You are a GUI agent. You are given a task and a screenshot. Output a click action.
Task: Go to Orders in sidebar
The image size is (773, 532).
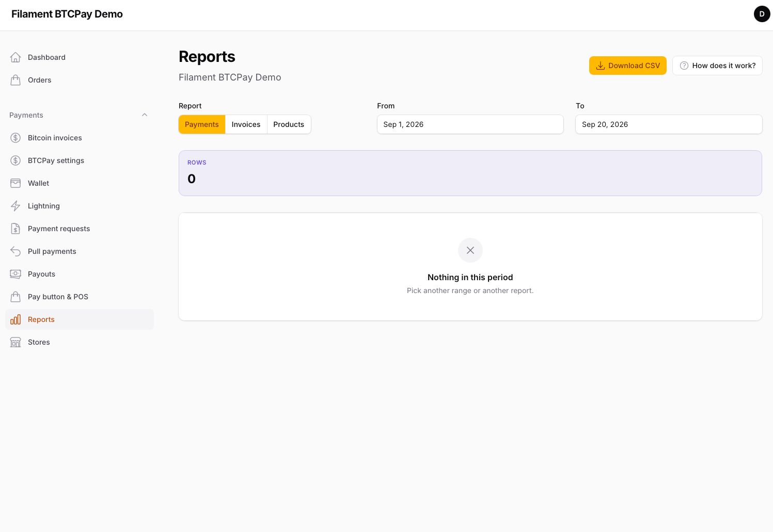click(80, 80)
